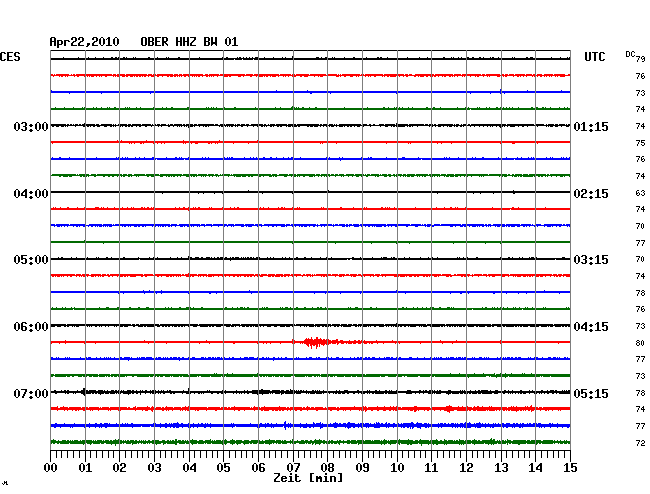Click the 04:00 CES time label

pos(31,194)
